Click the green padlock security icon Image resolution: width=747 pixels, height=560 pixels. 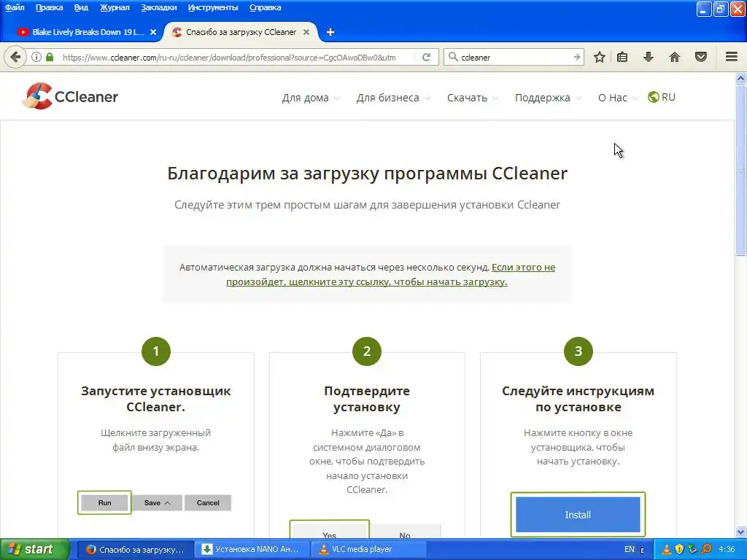tap(50, 57)
